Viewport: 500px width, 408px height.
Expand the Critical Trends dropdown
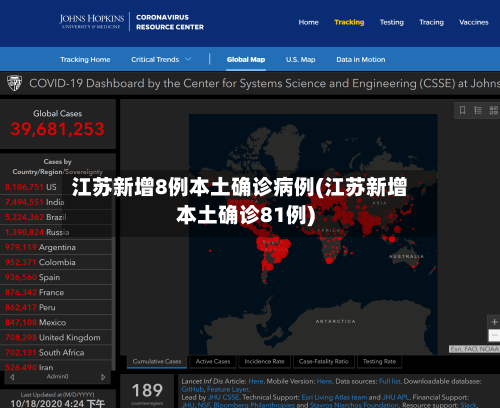[x=161, y=59]
